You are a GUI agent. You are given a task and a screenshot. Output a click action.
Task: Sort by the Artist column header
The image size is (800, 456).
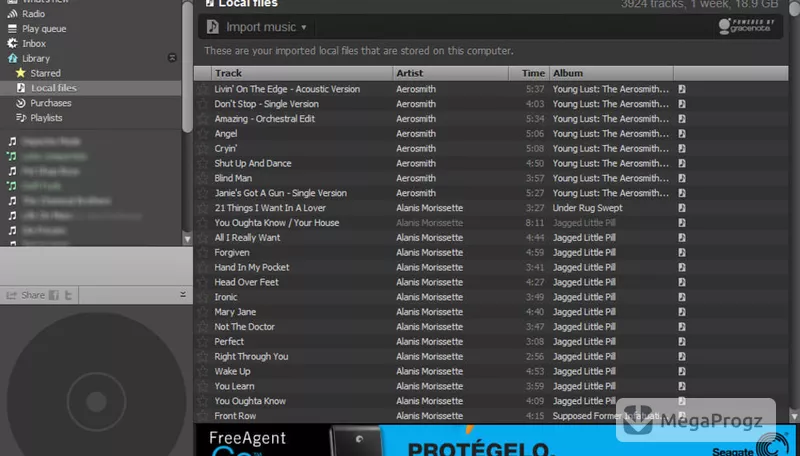coord(451,73)
